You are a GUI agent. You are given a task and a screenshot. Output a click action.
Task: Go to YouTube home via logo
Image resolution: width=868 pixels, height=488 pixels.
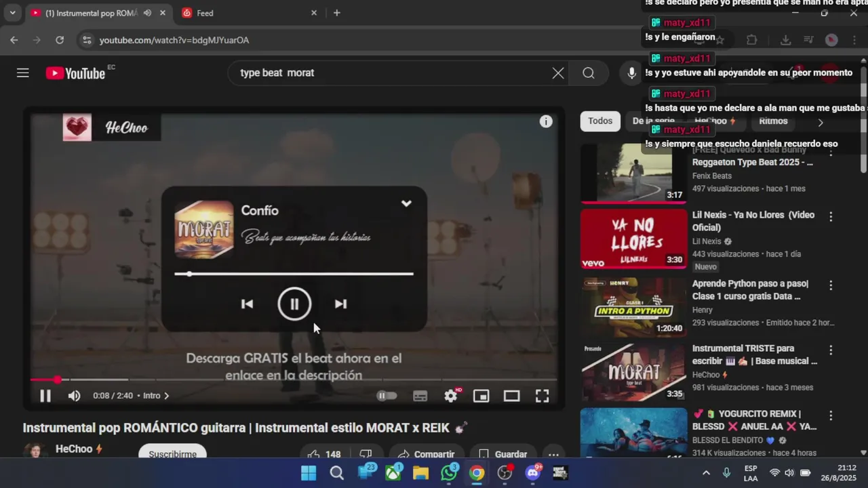point(75,73)
